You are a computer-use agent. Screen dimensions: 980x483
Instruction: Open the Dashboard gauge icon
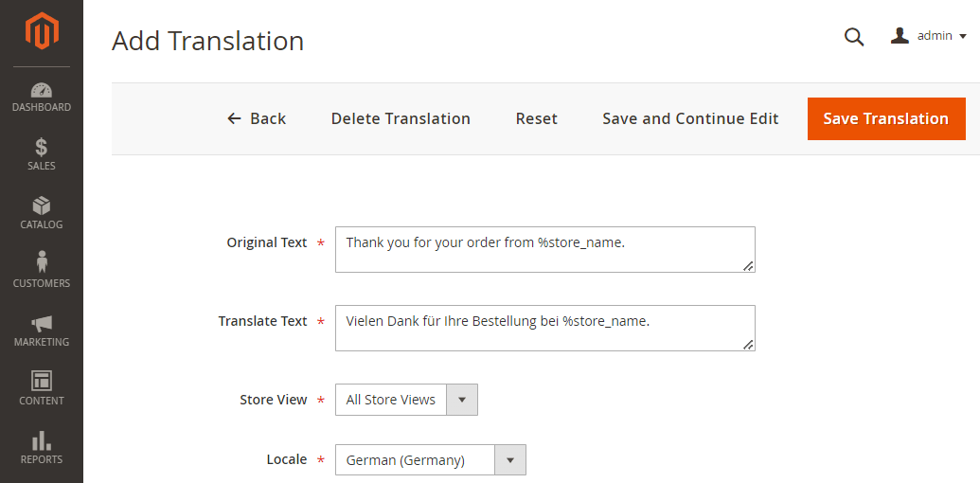42,90
